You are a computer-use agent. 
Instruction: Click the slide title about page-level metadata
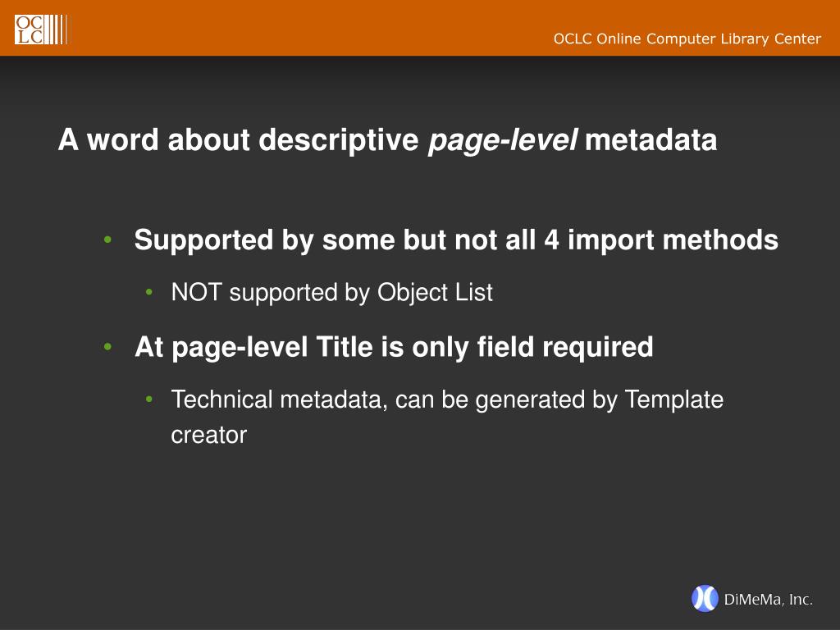click(x=387, y=139)
